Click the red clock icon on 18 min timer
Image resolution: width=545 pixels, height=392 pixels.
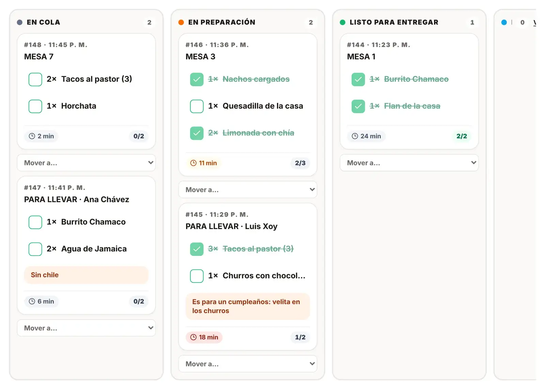click(x=193, y=337)
